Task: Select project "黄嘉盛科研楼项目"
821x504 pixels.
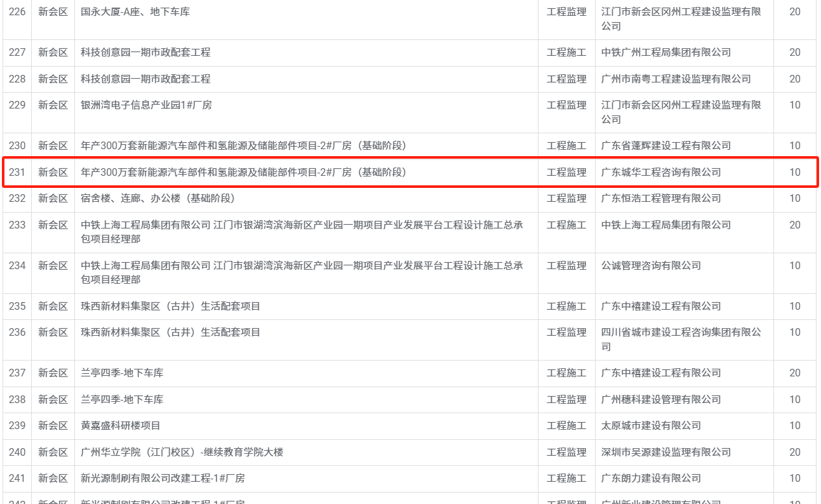Action: click(121, 425)
